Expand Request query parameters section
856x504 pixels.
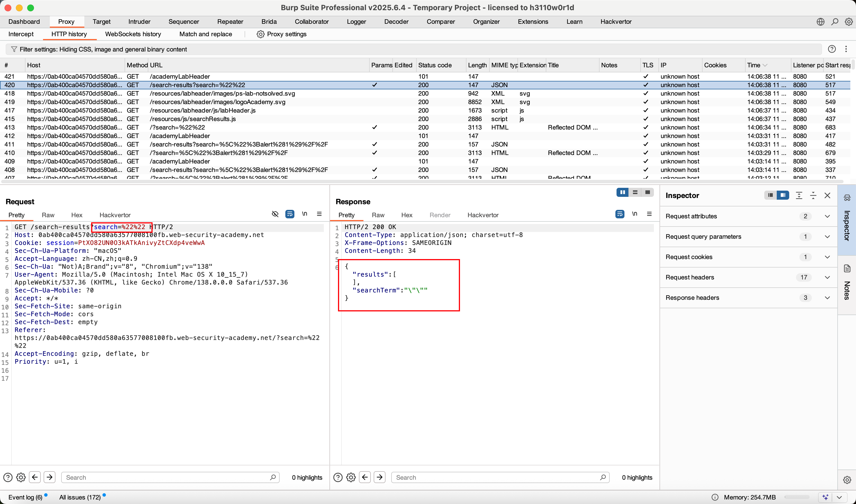(x=827, y=237)
